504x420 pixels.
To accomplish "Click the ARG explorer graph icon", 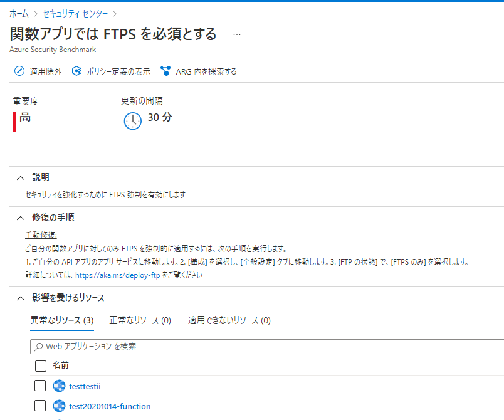I will click(x=165, y=71).
